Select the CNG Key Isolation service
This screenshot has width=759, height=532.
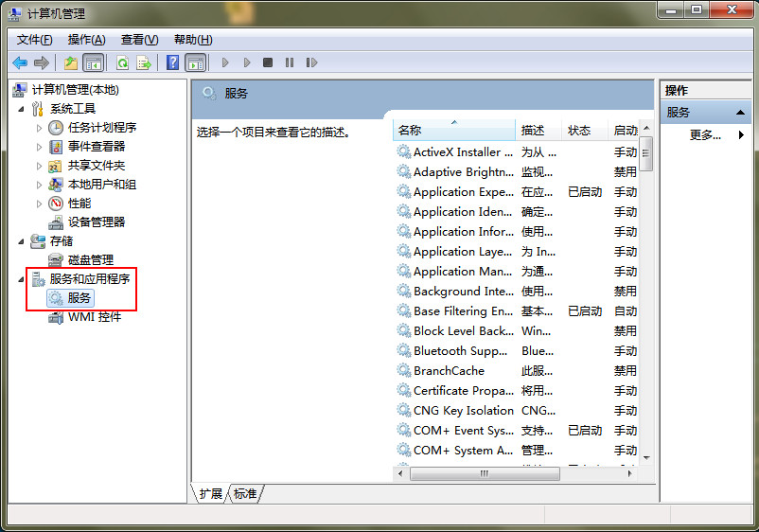(516, 411)
